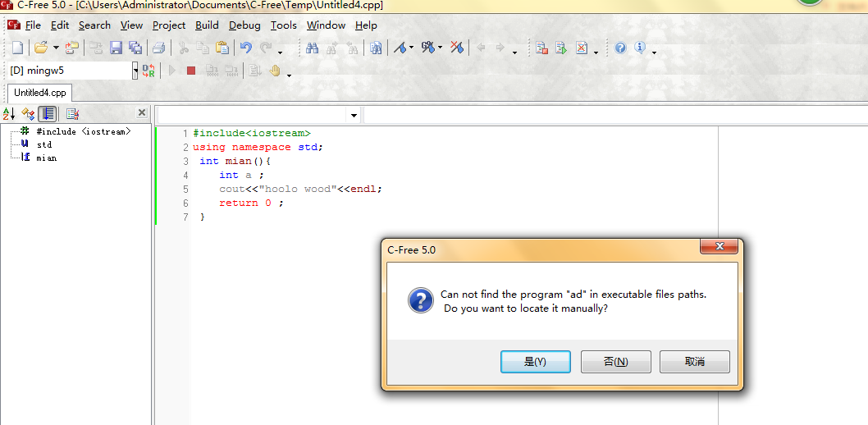Toggle breakpoint with the hand icon
Viewport: 868px width, 425px height.
click(x=275, y=71)
